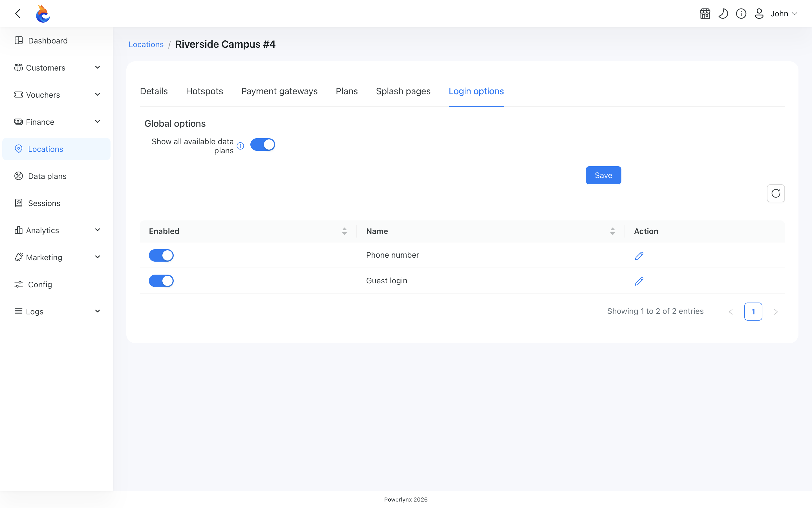
Task: Sort the table by Name column
Action: [612, 231]
